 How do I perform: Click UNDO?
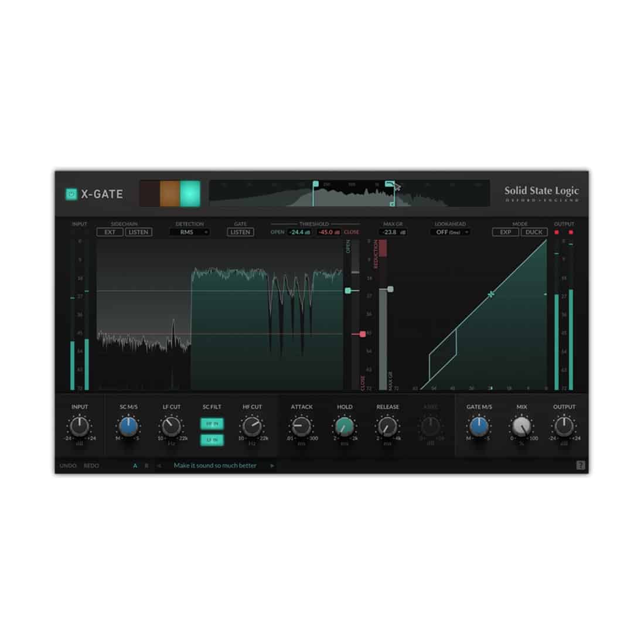[x=68, y=466]
